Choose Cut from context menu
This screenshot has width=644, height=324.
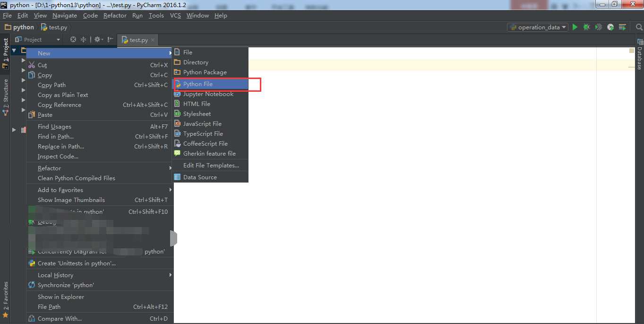(x=100, y=65)
